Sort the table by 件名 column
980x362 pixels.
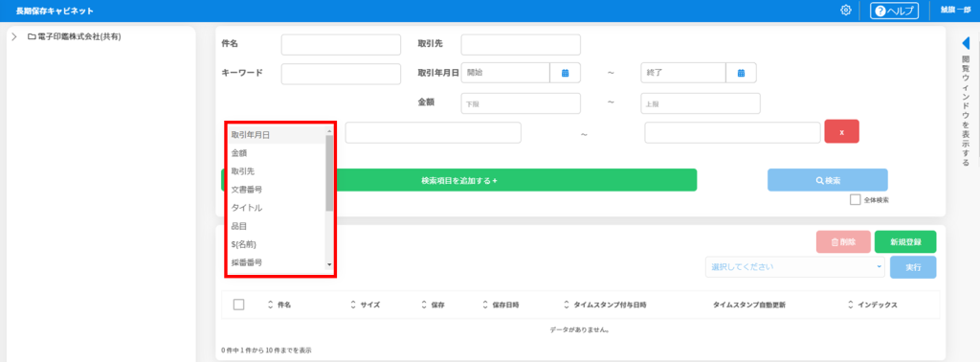pyautogui.click(x=279, y=305)
